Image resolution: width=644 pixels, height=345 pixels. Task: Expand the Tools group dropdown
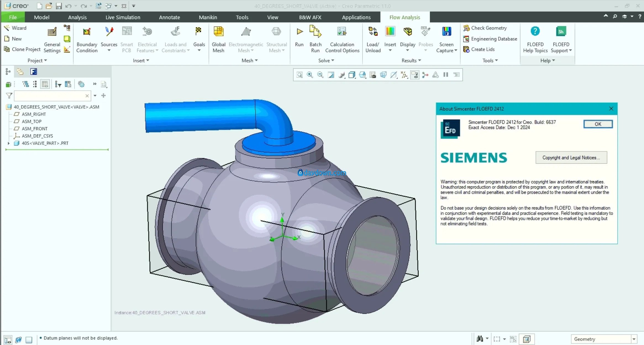[490, 61]
